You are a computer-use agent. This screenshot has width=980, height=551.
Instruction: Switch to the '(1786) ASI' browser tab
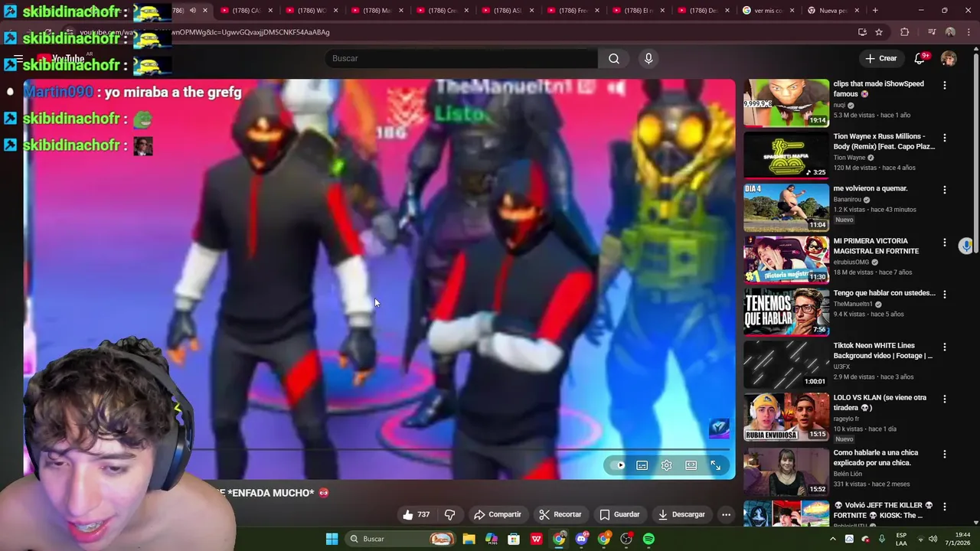[x=508, y=11]
